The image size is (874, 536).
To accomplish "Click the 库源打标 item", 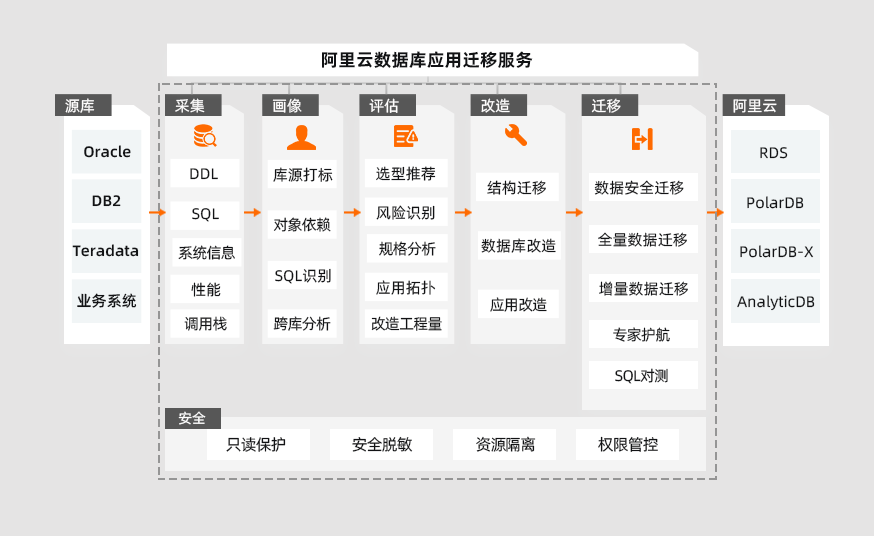I will tap(302, 174).
